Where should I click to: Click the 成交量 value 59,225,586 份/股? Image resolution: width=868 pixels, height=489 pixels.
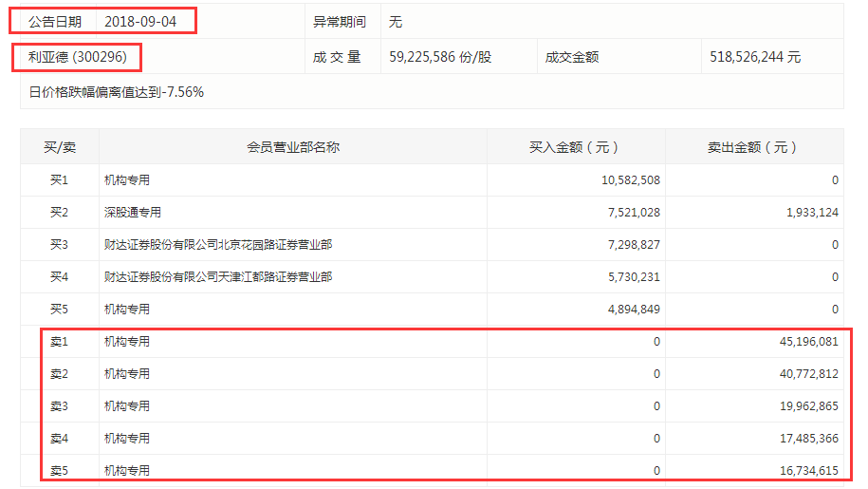pos(440,57)
